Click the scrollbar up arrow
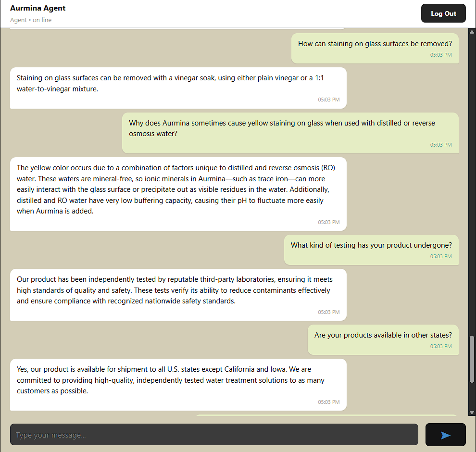The width and height of the screenshot is (476, 452). [472, 32]
